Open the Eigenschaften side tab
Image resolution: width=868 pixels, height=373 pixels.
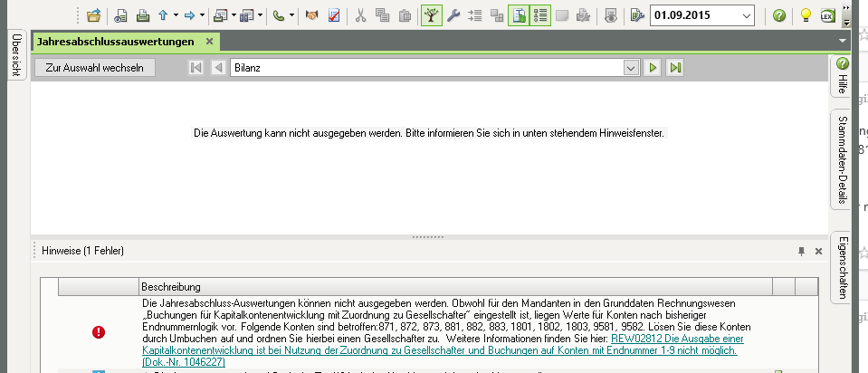[x=842, y=267]
